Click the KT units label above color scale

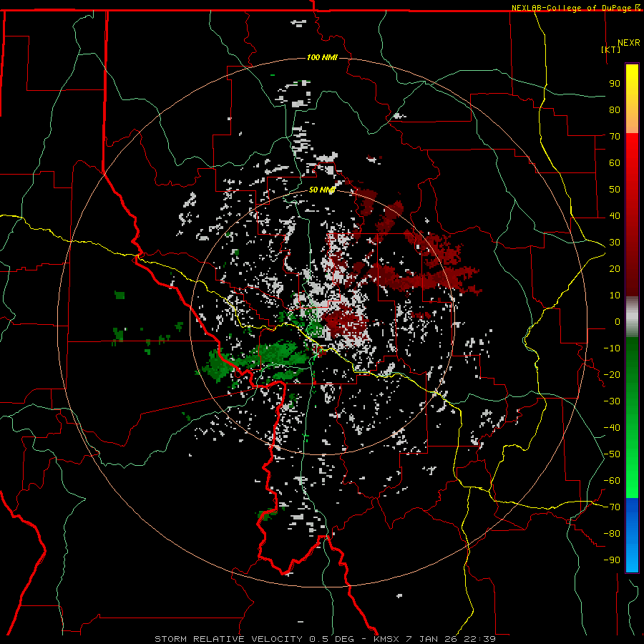(x=611, y=49)
